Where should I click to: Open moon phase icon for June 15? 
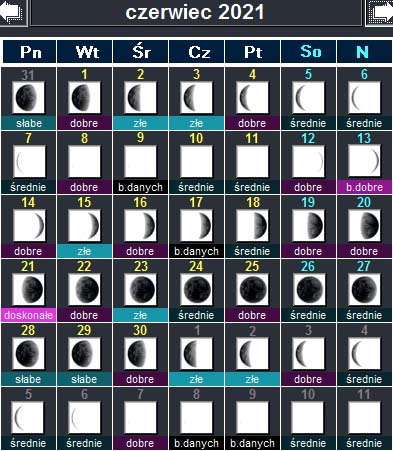click(84, 226)
